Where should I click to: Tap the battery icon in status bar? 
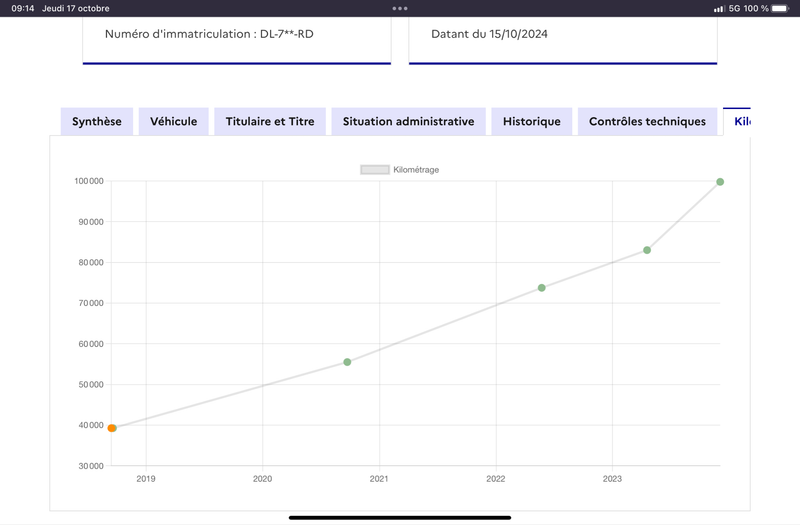[780, 8]
